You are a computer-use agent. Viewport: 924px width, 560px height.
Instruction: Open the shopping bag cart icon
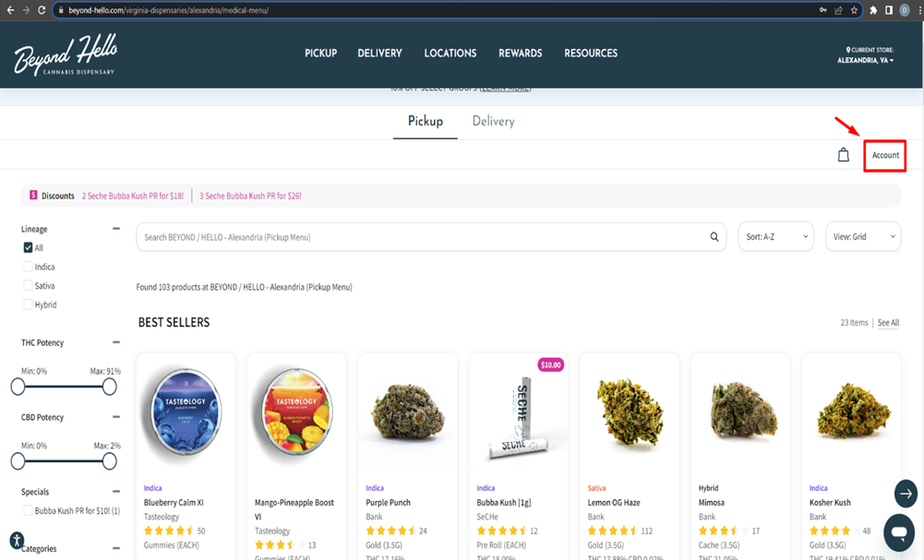click(843, 155)
